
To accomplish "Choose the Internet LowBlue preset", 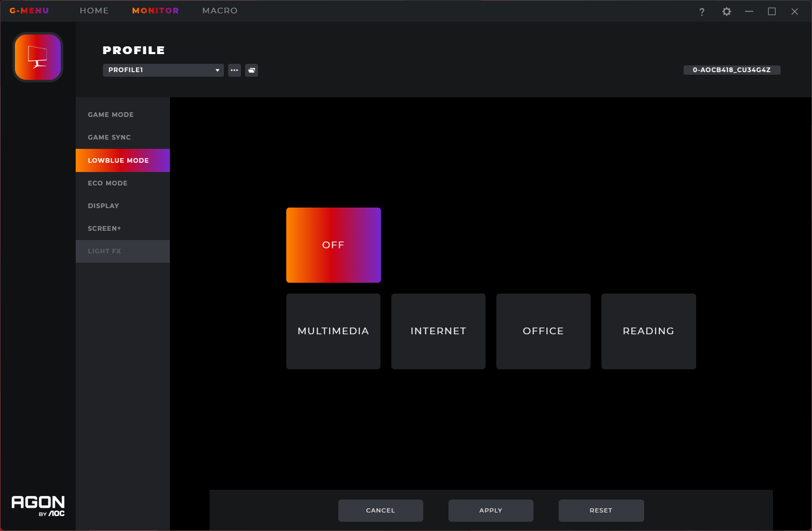I will tap(438, 331).
